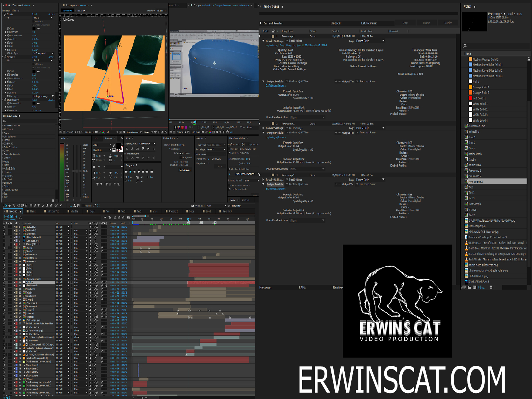Click the Stop button in Render Queue
Viewport: 532px width, 399px height.
pos(405,23)
